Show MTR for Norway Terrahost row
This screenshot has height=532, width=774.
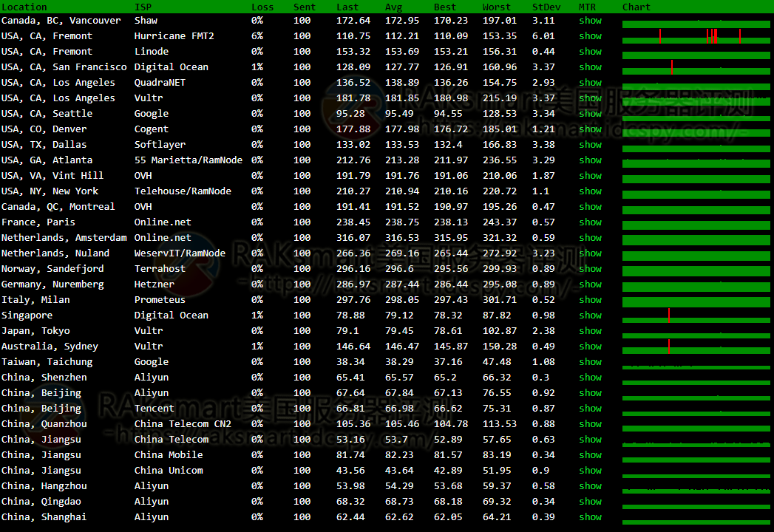click(x=590, y=268)
